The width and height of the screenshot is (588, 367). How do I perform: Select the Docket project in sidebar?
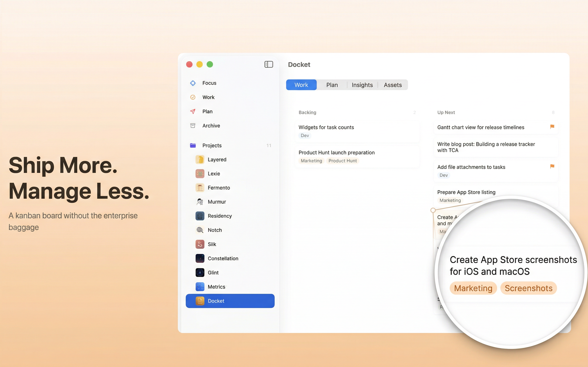coord(216,301)
